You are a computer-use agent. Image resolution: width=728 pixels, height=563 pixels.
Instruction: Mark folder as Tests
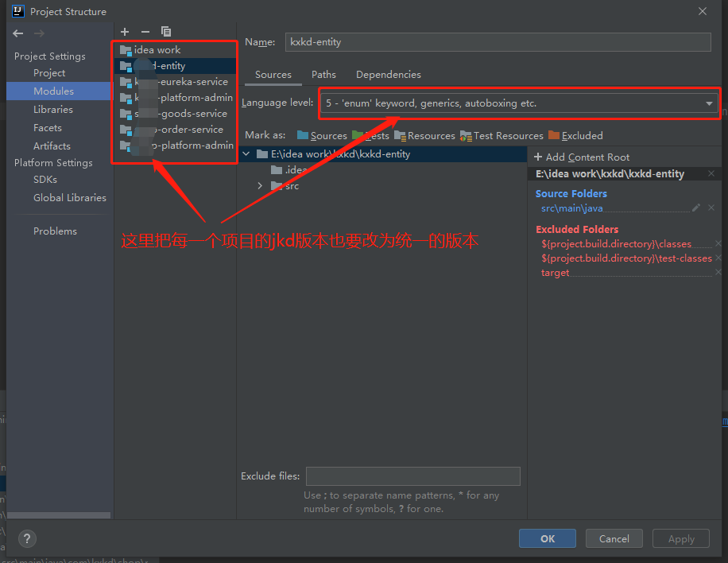[370, 136]
